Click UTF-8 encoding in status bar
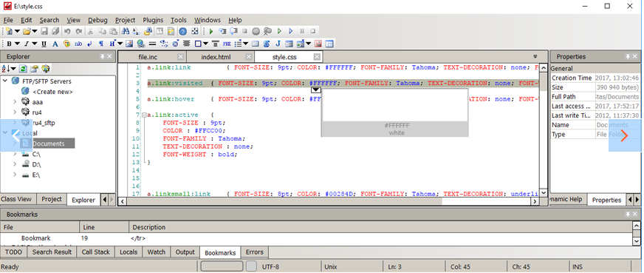 coord(270,267)
